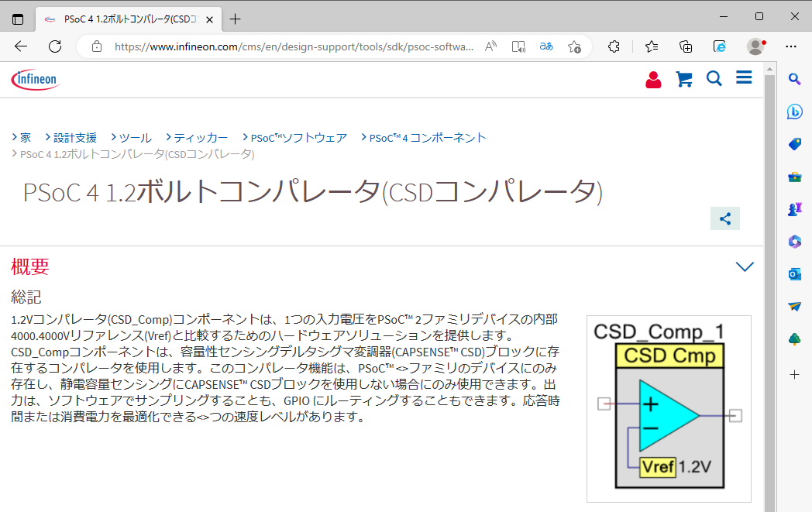Open the browser profile menu
The width and height of the screenshot is (812, 512).
tap(756, 46)
